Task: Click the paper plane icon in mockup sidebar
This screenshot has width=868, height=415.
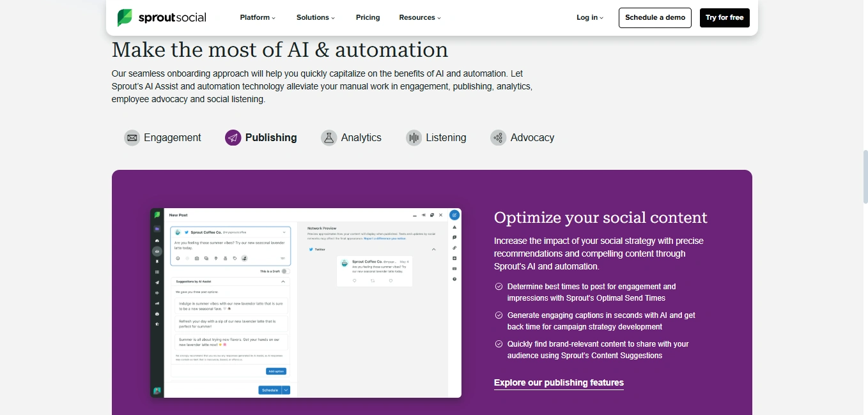Action: pyautogui.click(x=157, y=282)
